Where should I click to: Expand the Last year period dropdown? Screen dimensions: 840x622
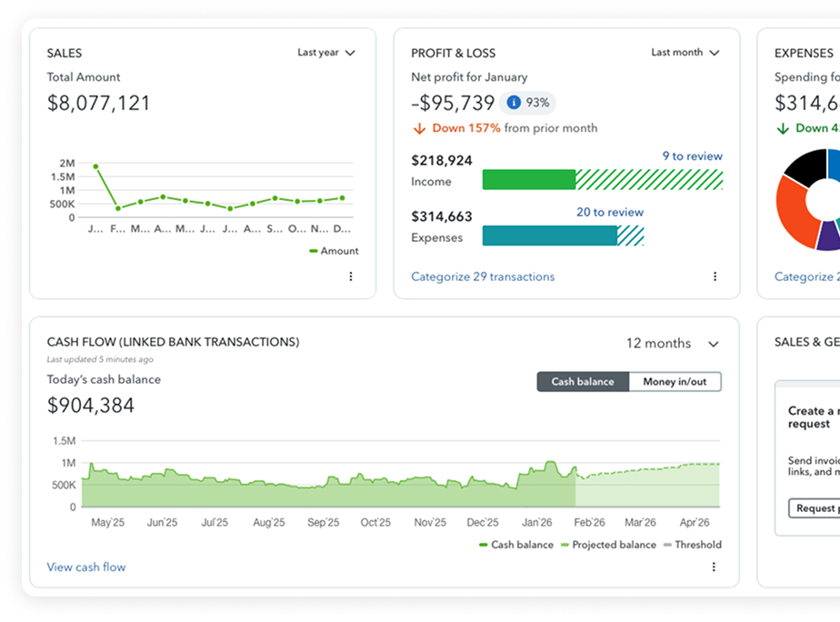[x=326, y=53]
